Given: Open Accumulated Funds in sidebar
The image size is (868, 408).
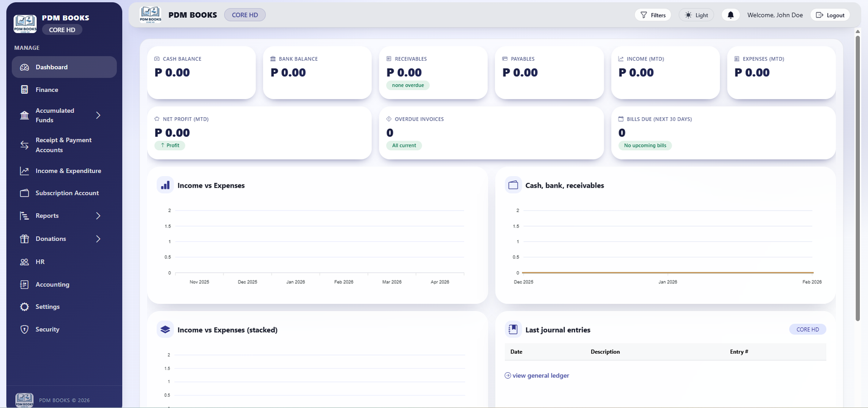Looking at the screenshot, I should 55,115.
